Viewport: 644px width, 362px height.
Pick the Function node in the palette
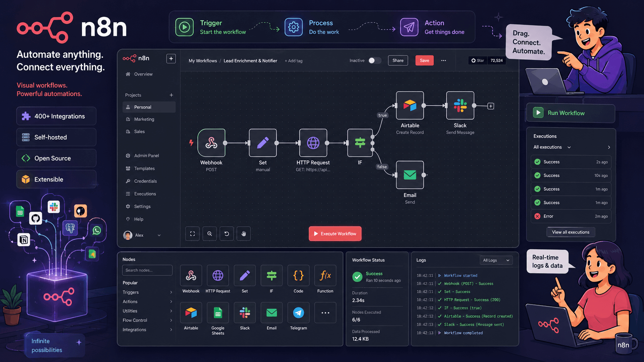click(x=325, y=275)
